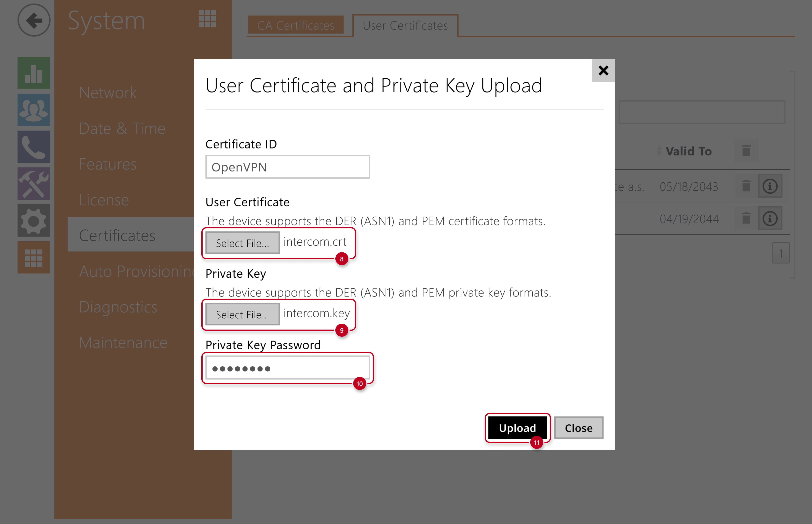Click intercom.key file name
Image resolution: width=812 pixels, height=524 pixels.
(x=316, y=313)
